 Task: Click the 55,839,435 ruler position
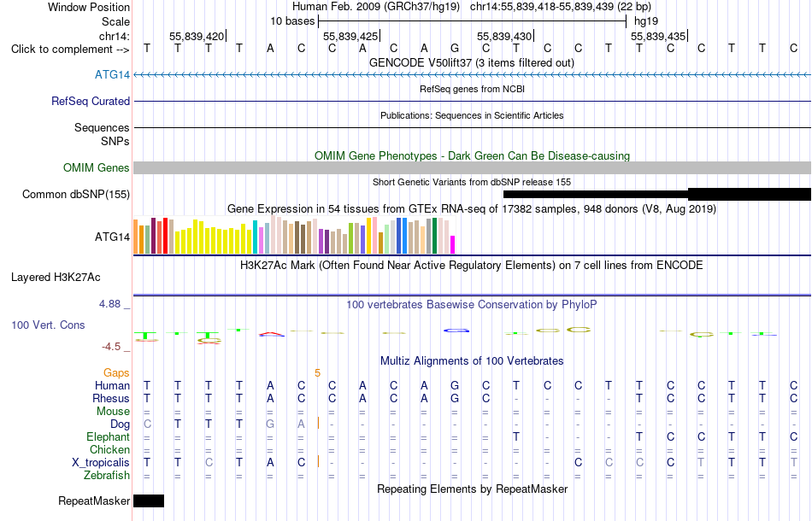click(658, 37)
